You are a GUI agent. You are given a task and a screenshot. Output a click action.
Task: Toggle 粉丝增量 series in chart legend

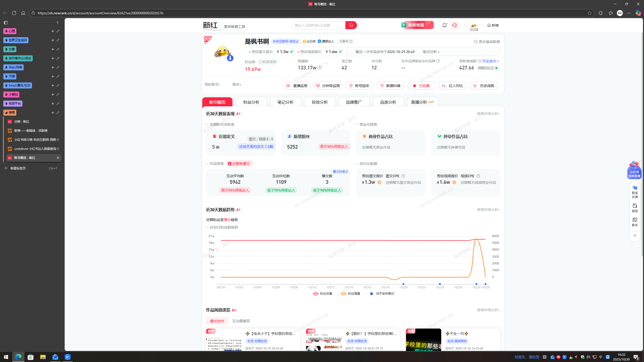(350, 294)
